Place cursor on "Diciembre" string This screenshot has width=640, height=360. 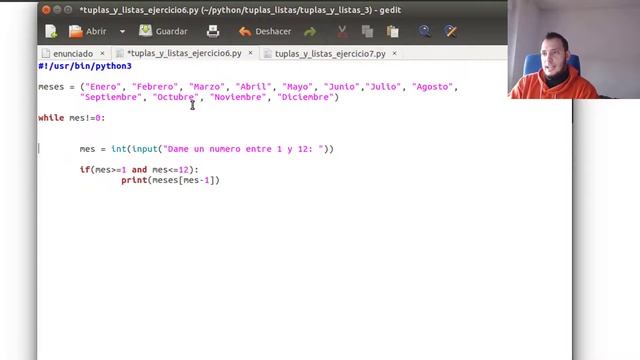point(305,97)
